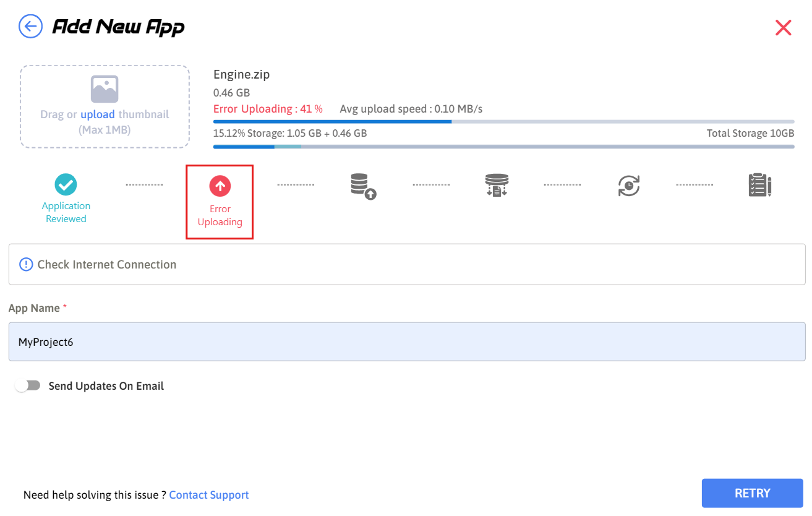
Task: Click the App Name field containing MyProject6
Action: click(406, 342)
